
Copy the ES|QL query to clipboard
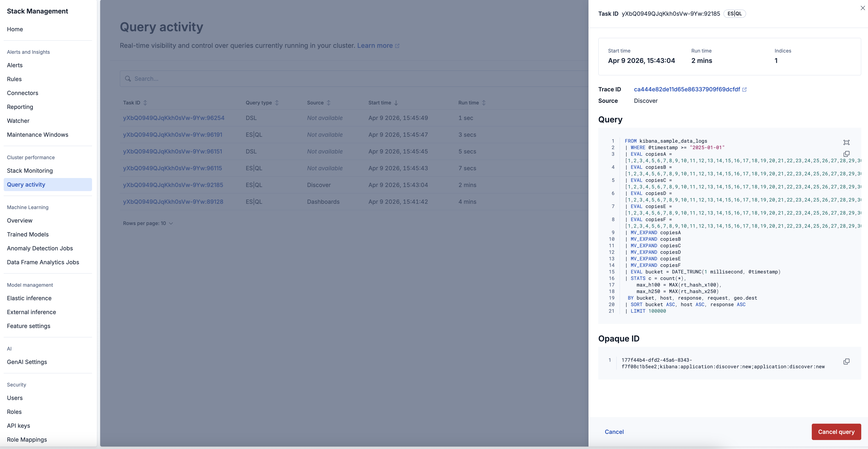[x=847, y=154]
